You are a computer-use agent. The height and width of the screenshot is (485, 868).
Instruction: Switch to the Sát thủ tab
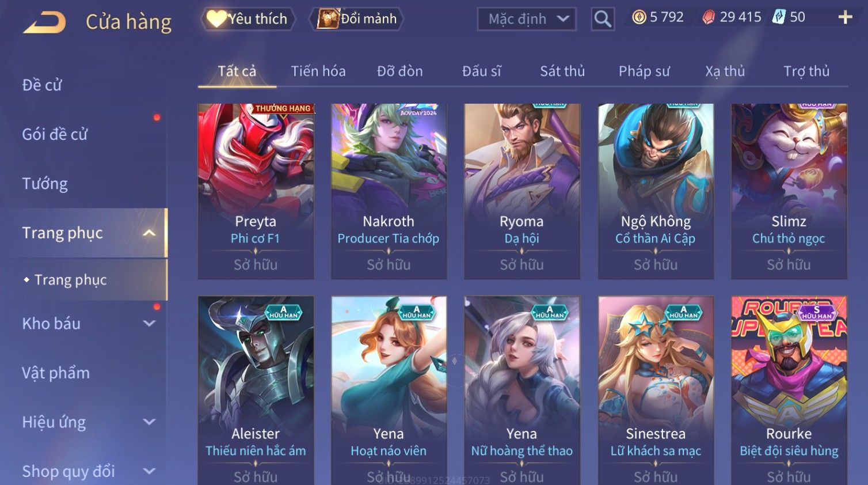coord(562,71)
